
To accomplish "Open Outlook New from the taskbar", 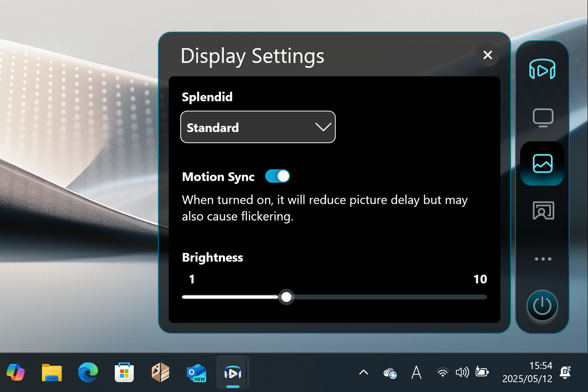I will pyautogui.click(x=196, y=373).
